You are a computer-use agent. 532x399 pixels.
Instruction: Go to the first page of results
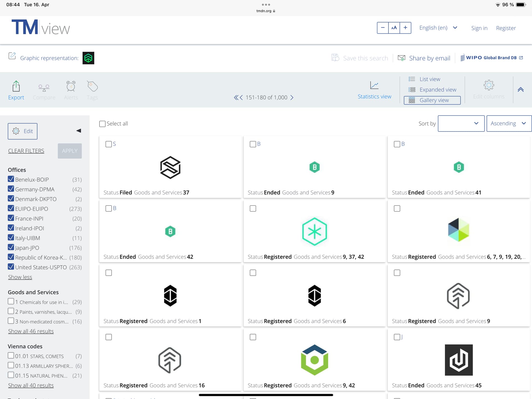pyautogui.click(x=236, y=97)
